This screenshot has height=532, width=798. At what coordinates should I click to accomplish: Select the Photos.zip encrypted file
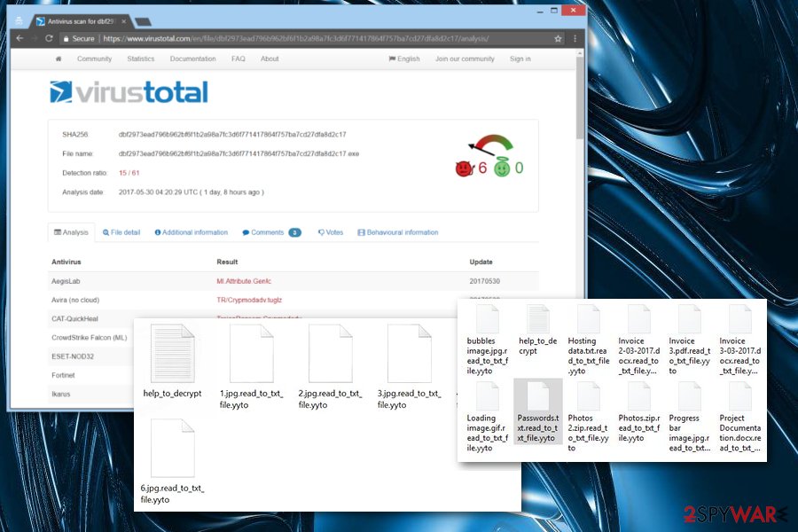pyautogui.click(x=638, y=411)
